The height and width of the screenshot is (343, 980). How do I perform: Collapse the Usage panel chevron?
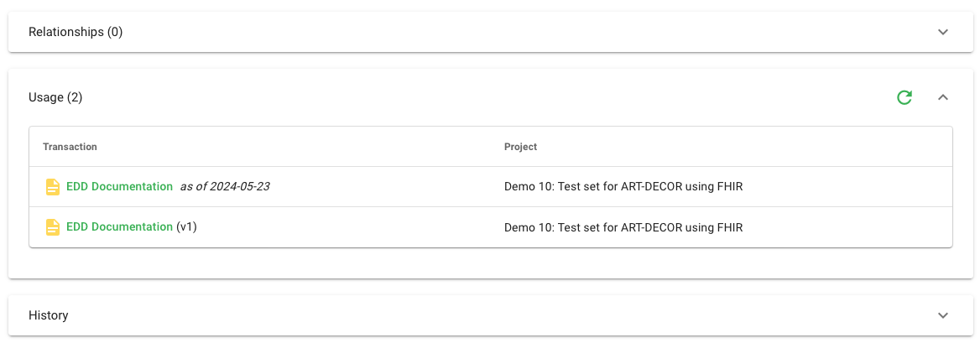(943, 97)
